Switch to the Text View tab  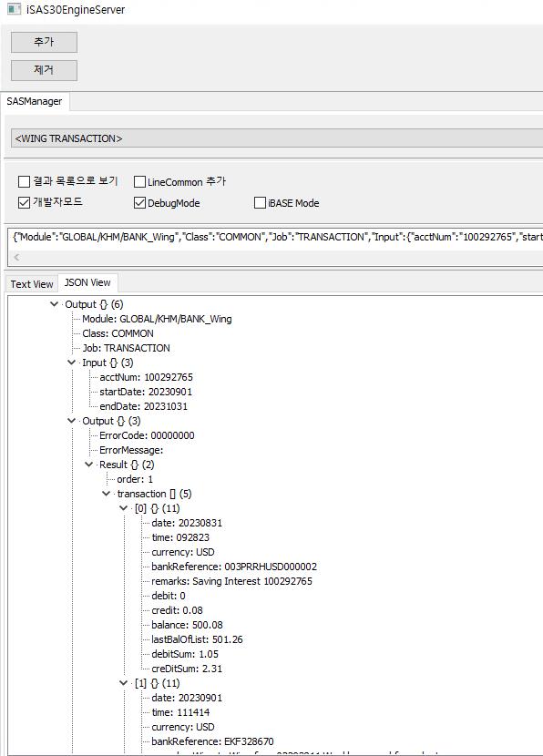pyautogui.click(x=32, y=284)
